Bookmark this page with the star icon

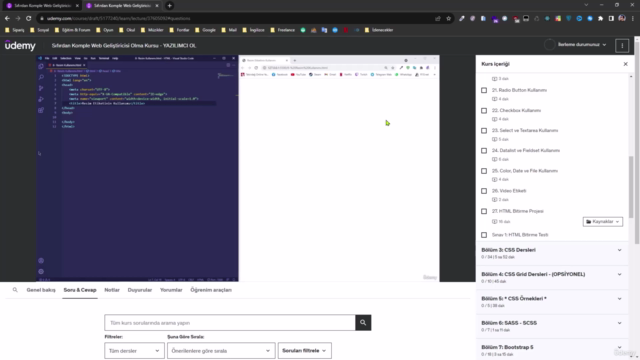coord(449,18)
